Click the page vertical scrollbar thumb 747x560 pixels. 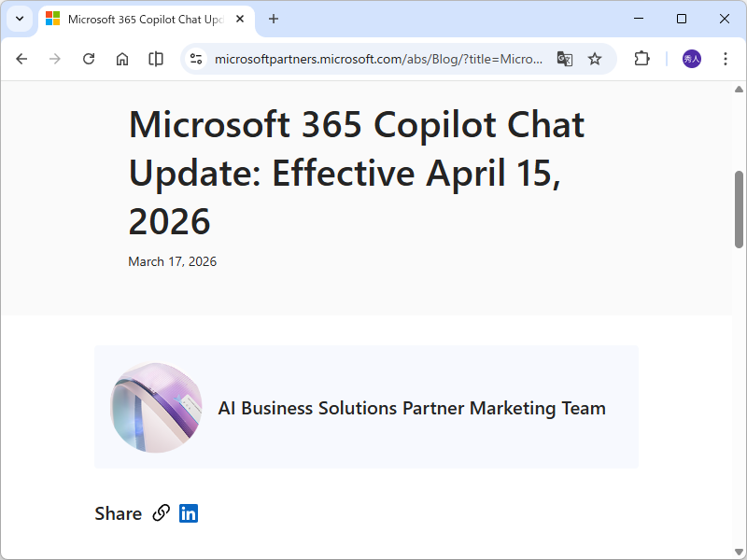tap(740, 208)
